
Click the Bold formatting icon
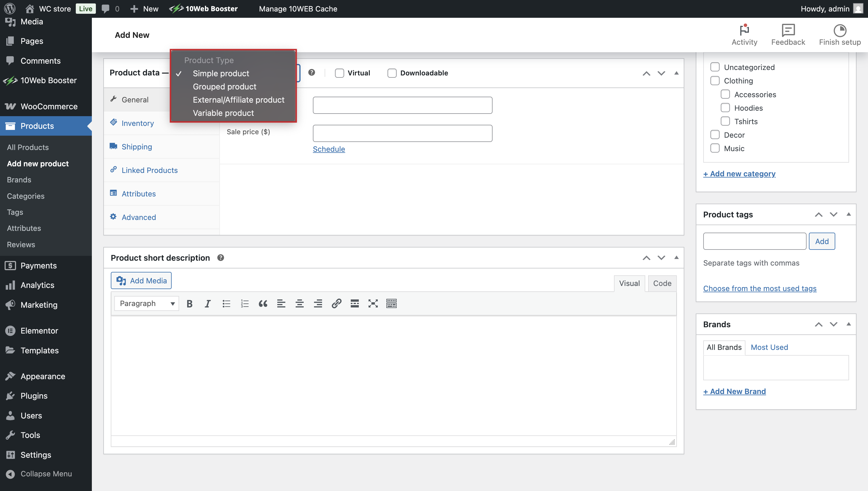pos(189,303)
